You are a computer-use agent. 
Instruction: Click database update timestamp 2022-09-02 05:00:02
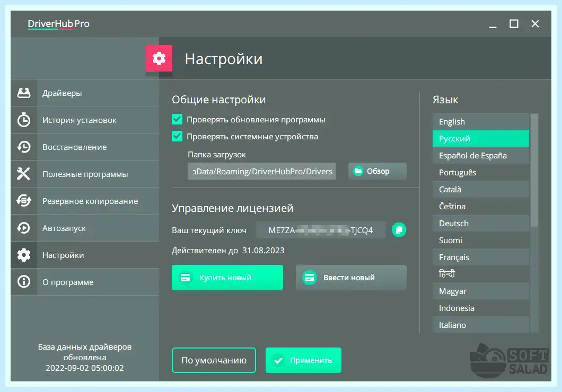85,368
